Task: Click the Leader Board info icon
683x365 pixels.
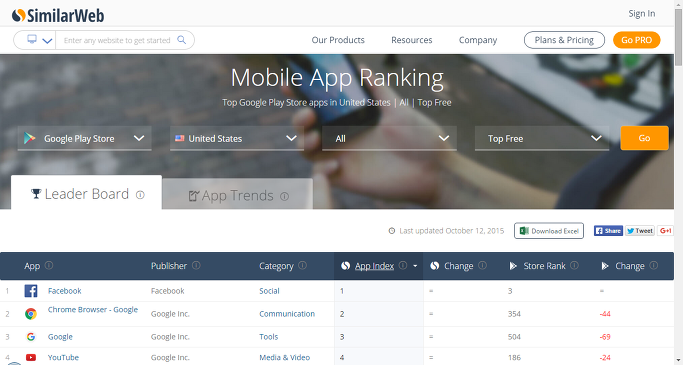Action: [x=140, y=195]
